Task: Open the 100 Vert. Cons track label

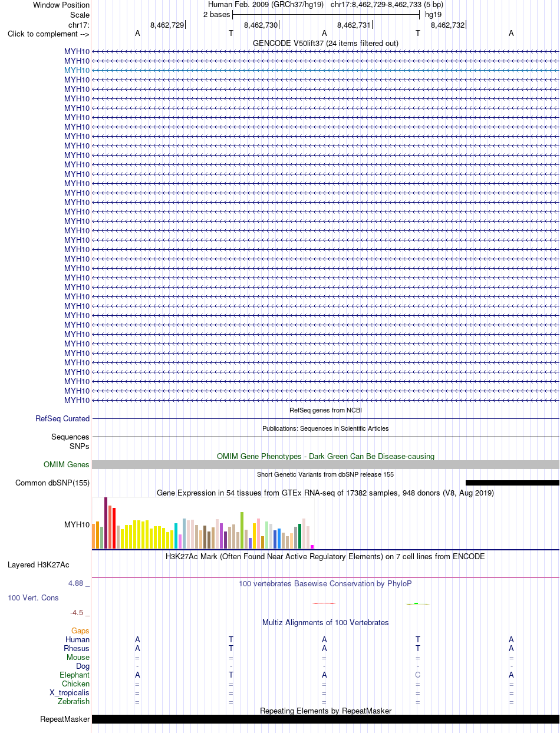Action: [33, 597]
